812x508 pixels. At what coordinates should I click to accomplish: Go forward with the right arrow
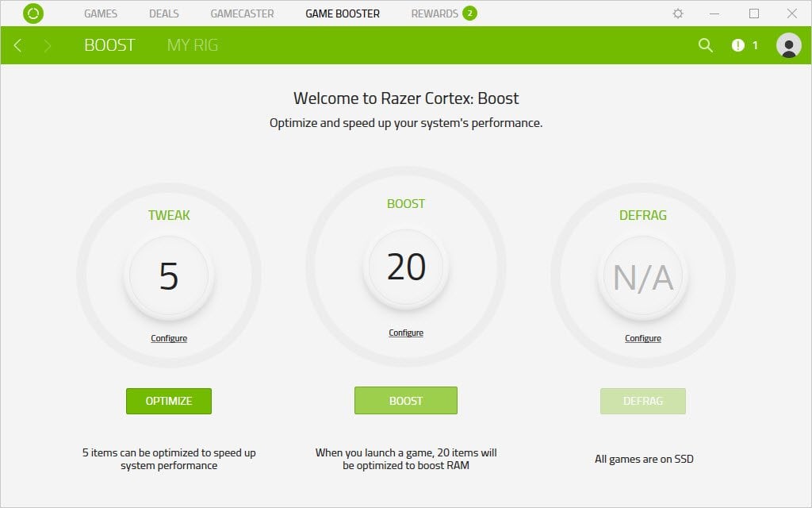pos(48,45)
